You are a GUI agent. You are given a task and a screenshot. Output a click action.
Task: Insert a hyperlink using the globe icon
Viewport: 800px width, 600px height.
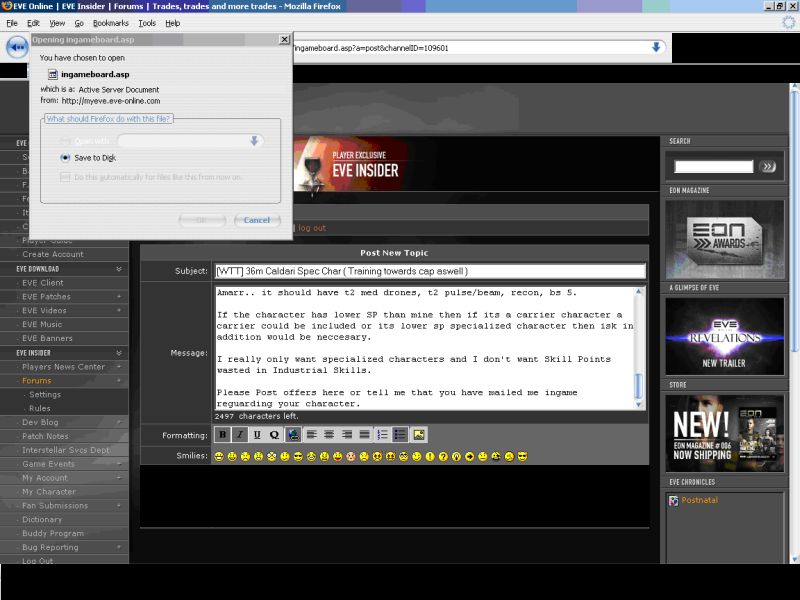tap(293, 435)
